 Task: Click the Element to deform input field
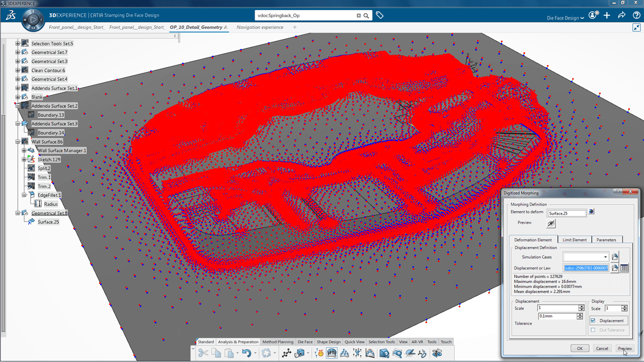point(567,213)
